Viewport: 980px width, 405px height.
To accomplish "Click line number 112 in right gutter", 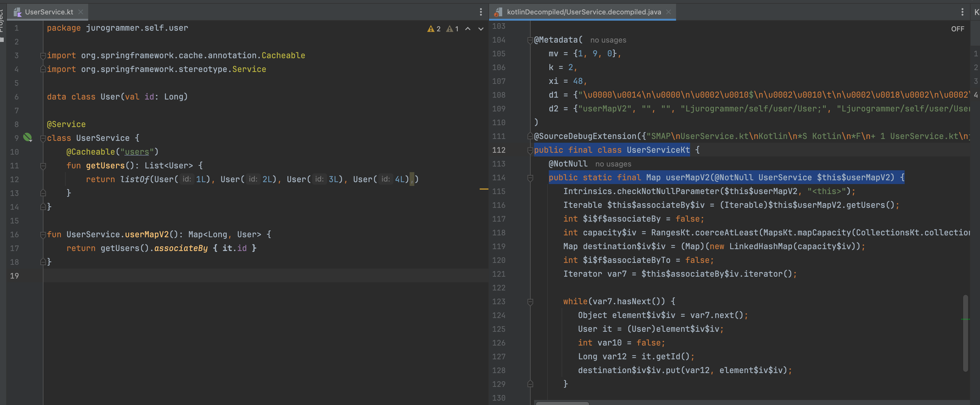I will tap(499, 150).
